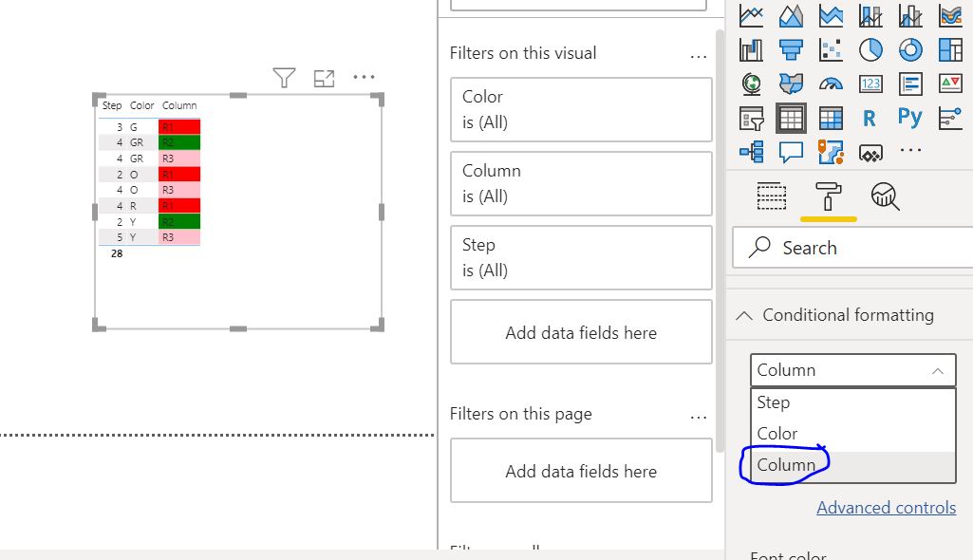Screen dimensions: 973x560
Task: Select the Key influencers visual
Action: [x=950, y=118]
